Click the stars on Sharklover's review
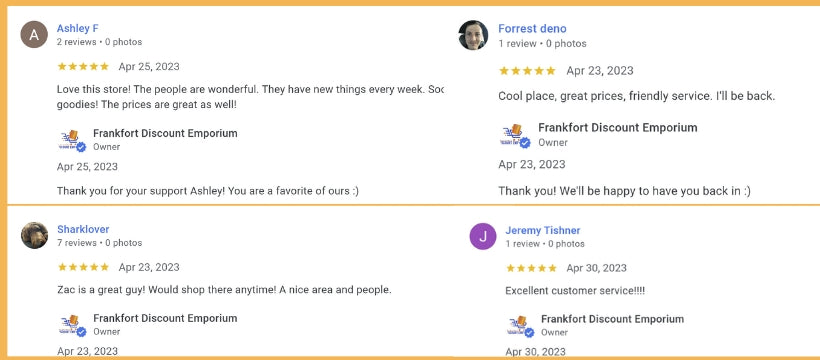Viewport: 820px width, 360px height. tap(83, 267)
